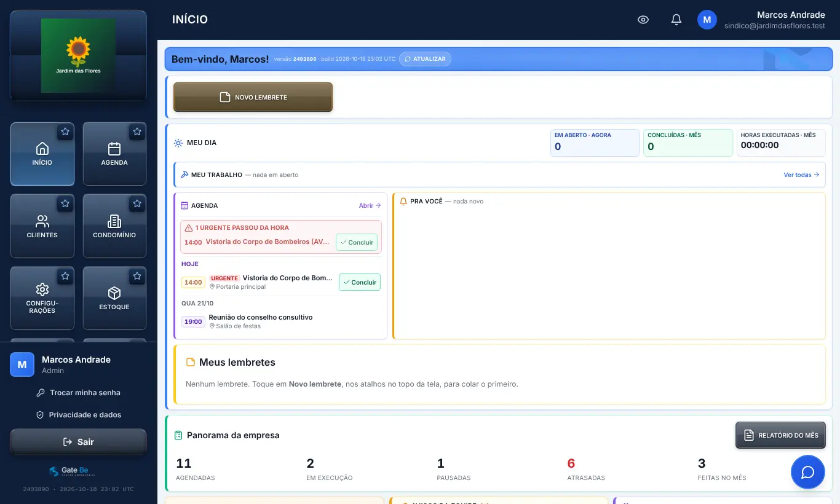
Task: Go to the Início section
Action: tap(42, 154)
